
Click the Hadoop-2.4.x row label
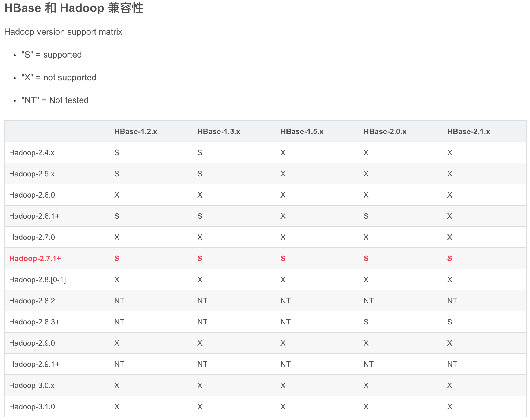pos(31,152)
